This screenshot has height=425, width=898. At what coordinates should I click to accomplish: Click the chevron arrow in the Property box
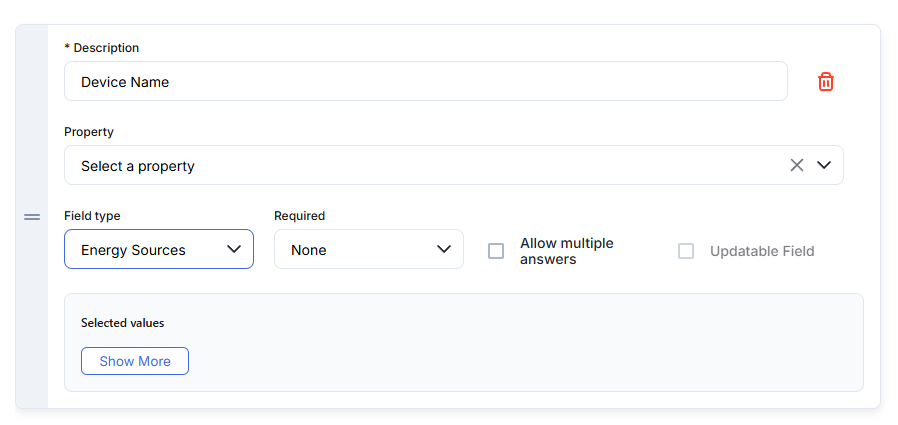click(x=824, y=165)
